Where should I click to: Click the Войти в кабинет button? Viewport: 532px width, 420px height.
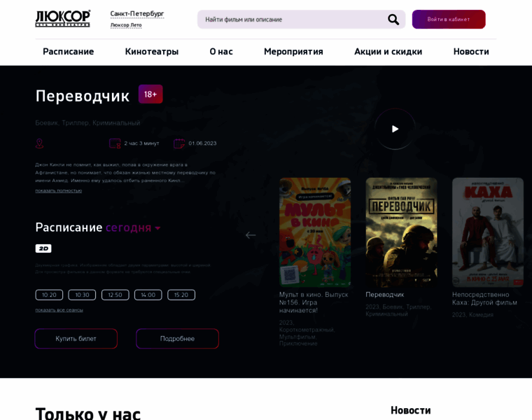pos(449,20)
